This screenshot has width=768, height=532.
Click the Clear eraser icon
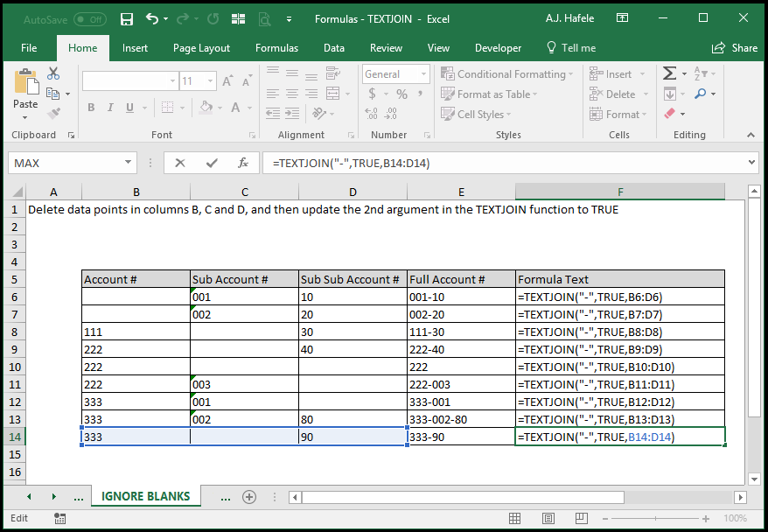(669, 114)
